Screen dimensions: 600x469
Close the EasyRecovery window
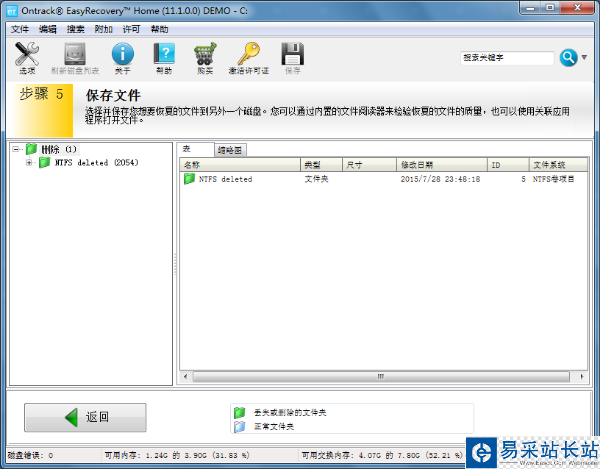click(x=577, y=8)
